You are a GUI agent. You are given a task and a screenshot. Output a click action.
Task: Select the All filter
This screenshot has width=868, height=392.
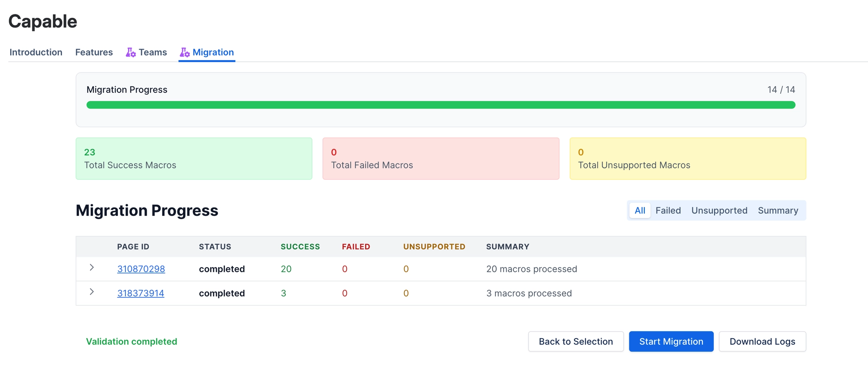[640, 210]
